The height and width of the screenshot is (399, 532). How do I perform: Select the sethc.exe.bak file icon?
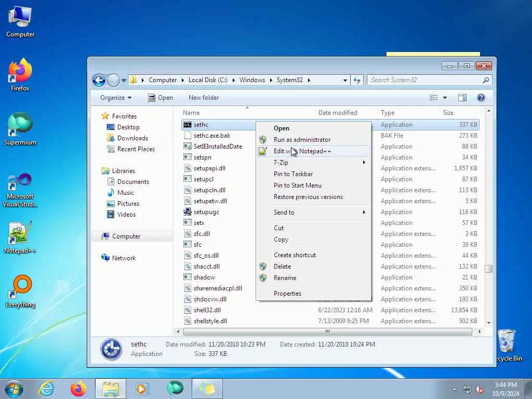187,136
